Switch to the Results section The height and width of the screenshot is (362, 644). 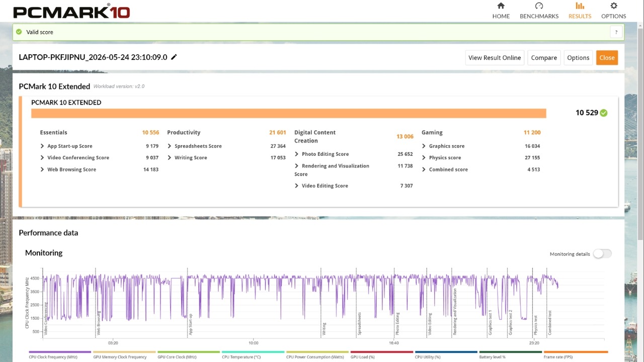(580, 11)
